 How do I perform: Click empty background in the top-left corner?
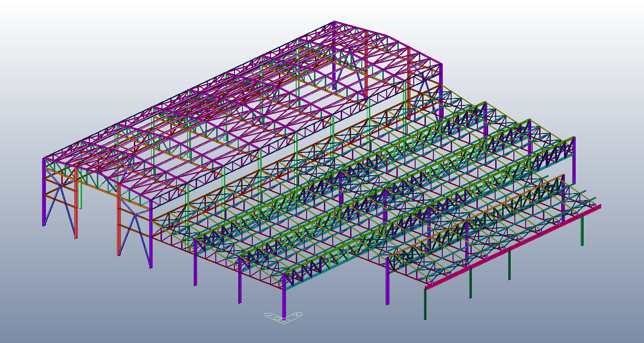pyautogui.click(x=19, y=14)
